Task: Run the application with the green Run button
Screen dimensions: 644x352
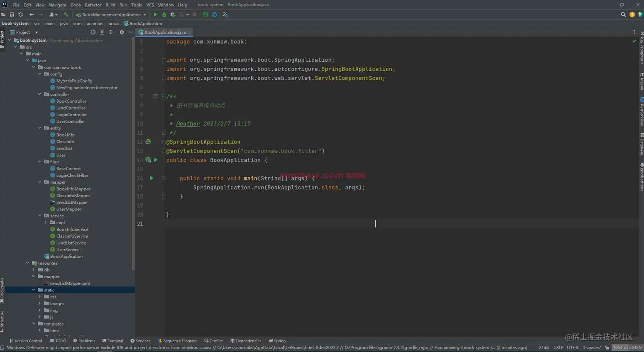Action: click(x=155, y=14)
